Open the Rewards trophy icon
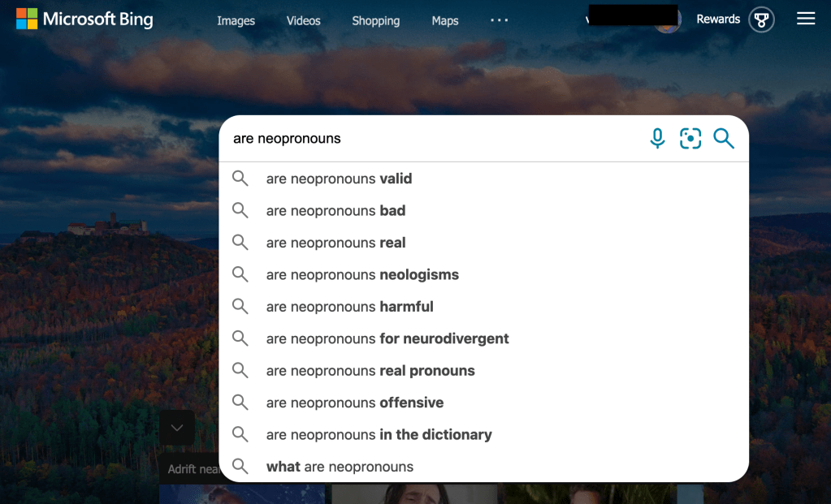Screen dimensions: 831x504 point(761,19)
